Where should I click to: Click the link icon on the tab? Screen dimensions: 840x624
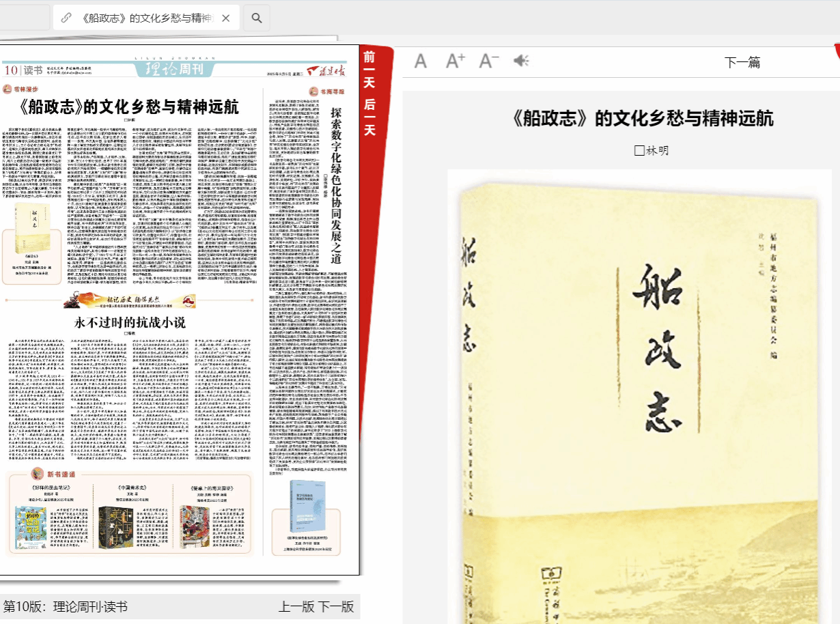pos(66,18)
